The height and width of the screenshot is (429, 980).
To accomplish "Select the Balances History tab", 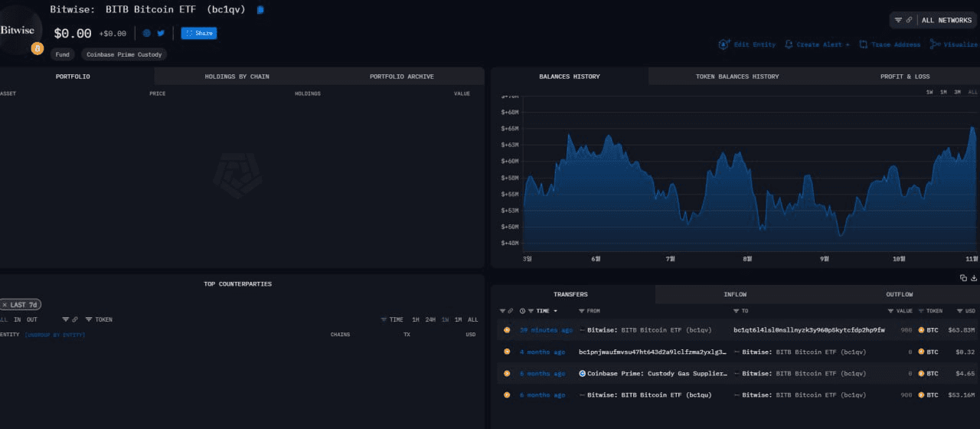I will pyautogui.click(x=570, y=77).
